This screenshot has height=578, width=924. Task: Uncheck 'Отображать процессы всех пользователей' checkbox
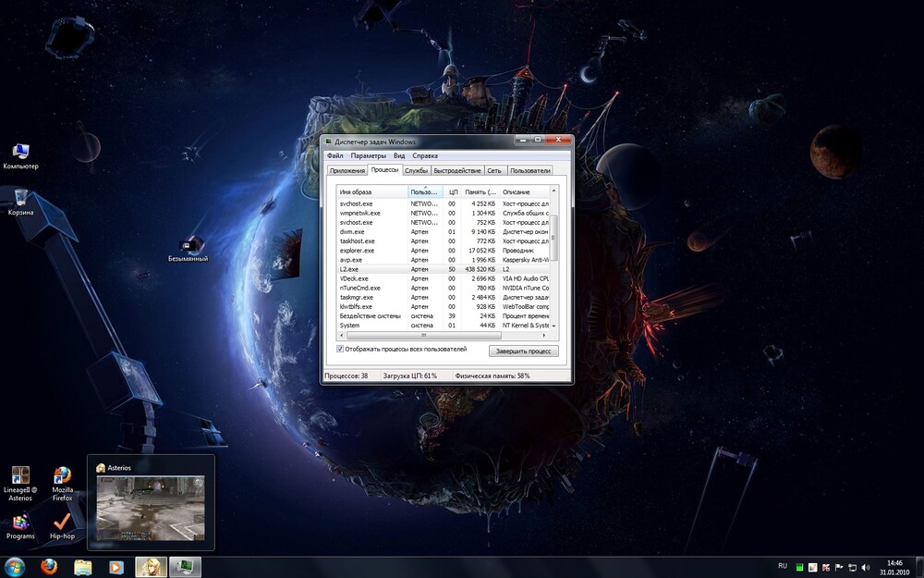pos(340,350)
